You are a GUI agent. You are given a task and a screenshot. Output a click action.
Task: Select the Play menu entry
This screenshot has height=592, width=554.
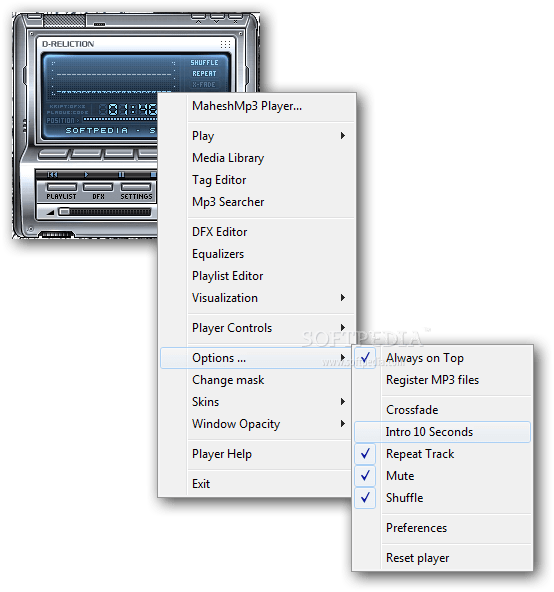258,136
